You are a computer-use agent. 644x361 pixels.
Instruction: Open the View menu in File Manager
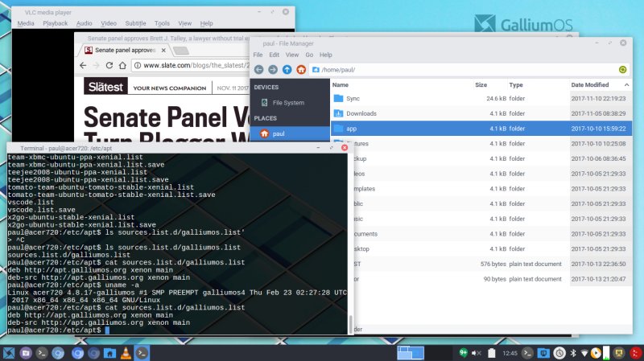click(292, 55)
